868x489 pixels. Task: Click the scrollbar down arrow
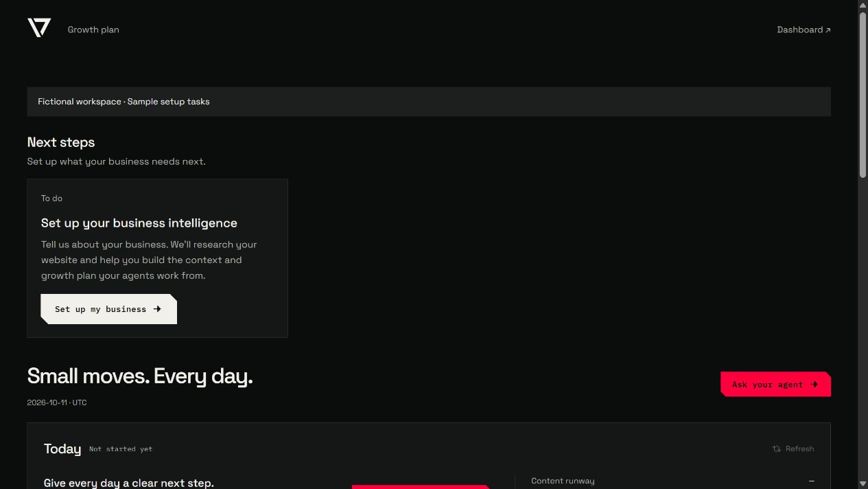[863, 484]
